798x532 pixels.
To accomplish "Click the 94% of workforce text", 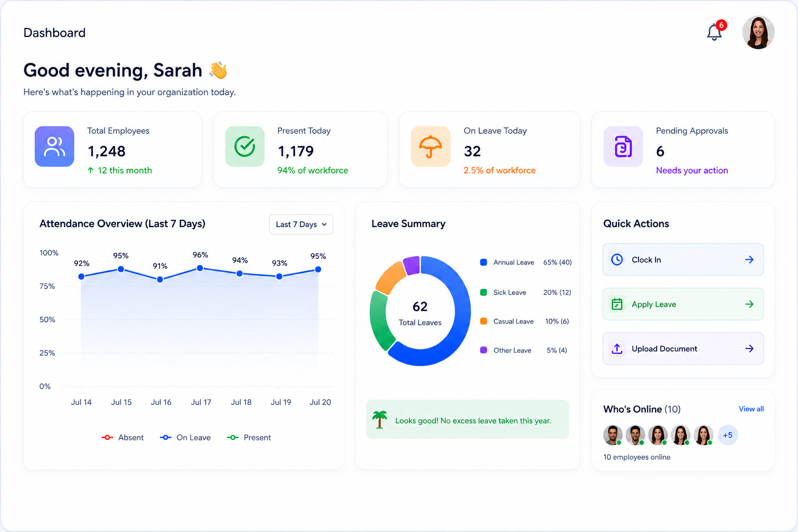I will (313, 170).
